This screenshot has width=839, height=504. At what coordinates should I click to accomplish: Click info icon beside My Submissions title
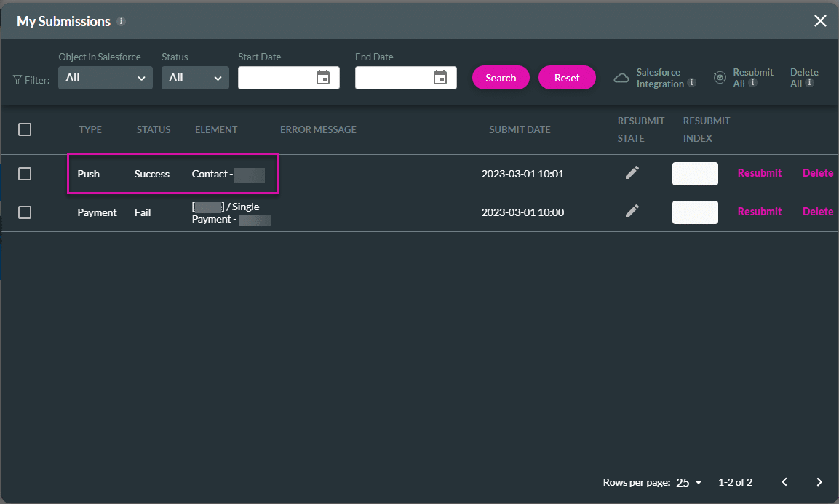[122, 21]
